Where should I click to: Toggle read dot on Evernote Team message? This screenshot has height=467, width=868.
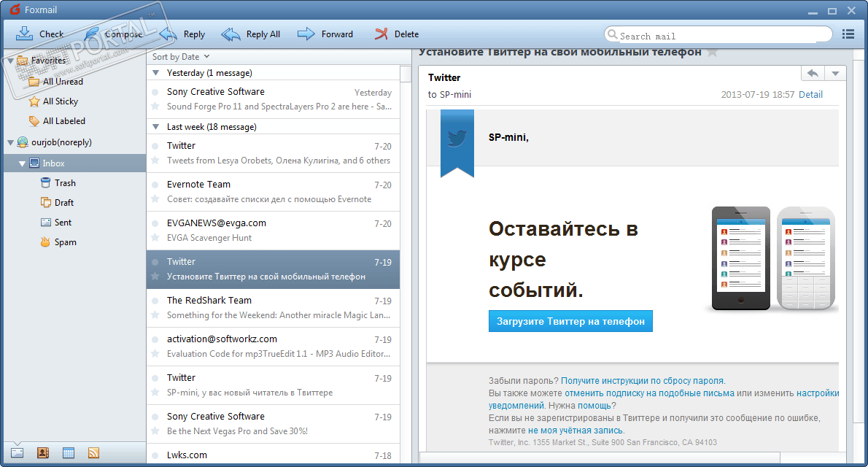(x=155, y=185)
